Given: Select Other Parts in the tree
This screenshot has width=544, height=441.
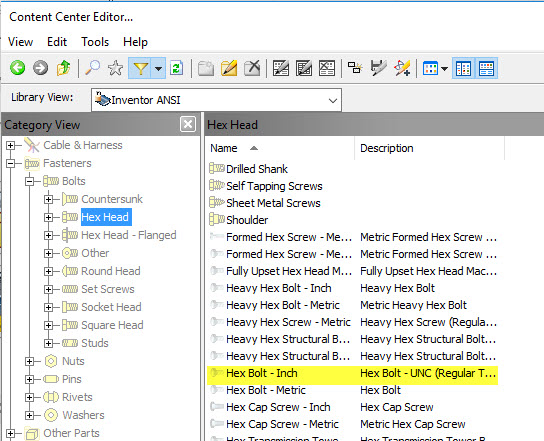Looking at the screenshot, I should [x=71, y=433].
